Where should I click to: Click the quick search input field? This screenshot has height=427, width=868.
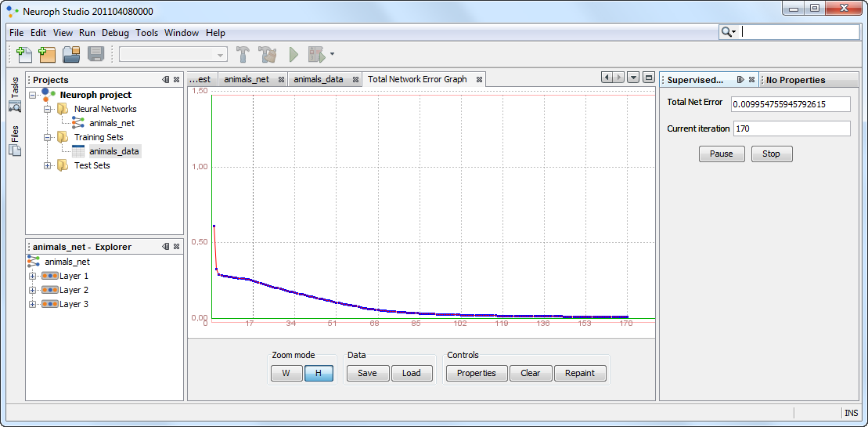pos(798,32)
